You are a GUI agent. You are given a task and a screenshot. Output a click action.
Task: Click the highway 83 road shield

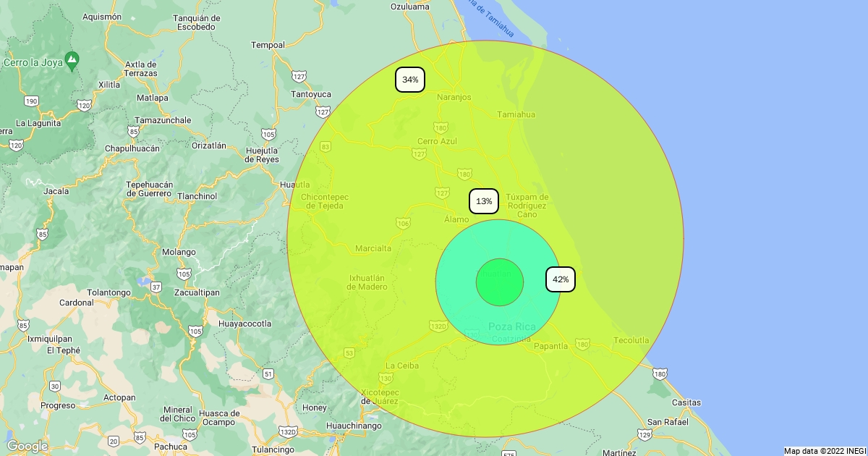coord(325,147)
